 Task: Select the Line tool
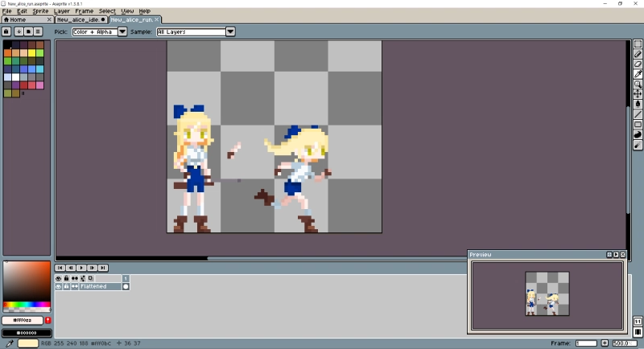click(638, 114)
